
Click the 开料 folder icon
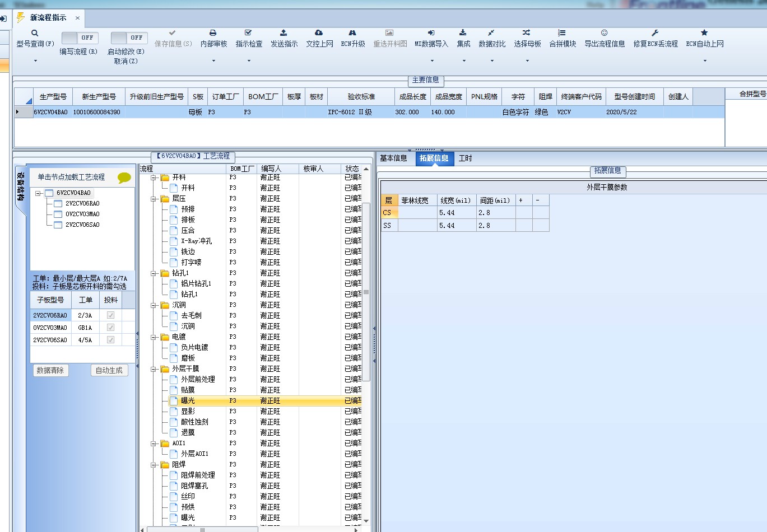point(165,178)
